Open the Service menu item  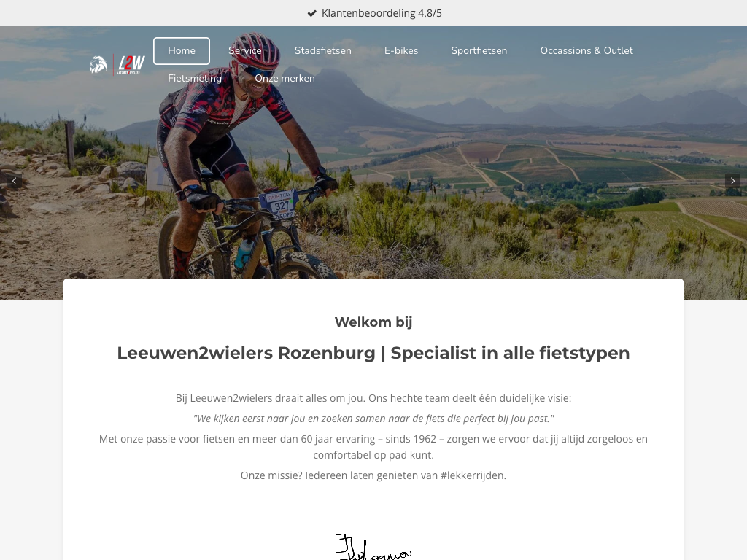pos(245,50)
